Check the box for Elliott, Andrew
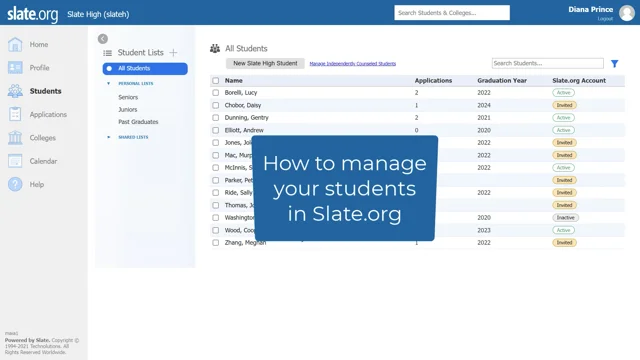640x360 pixels. click(216, 130)
